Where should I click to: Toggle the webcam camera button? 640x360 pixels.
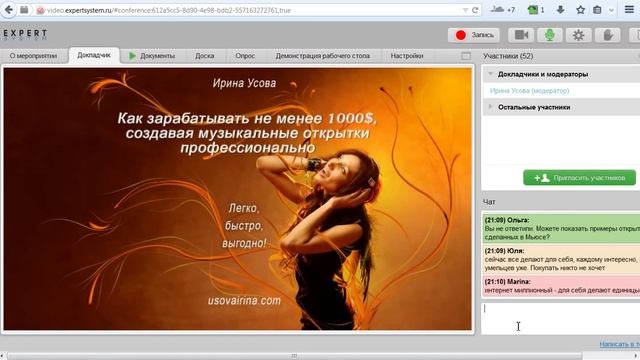click(x=521, y=35)
